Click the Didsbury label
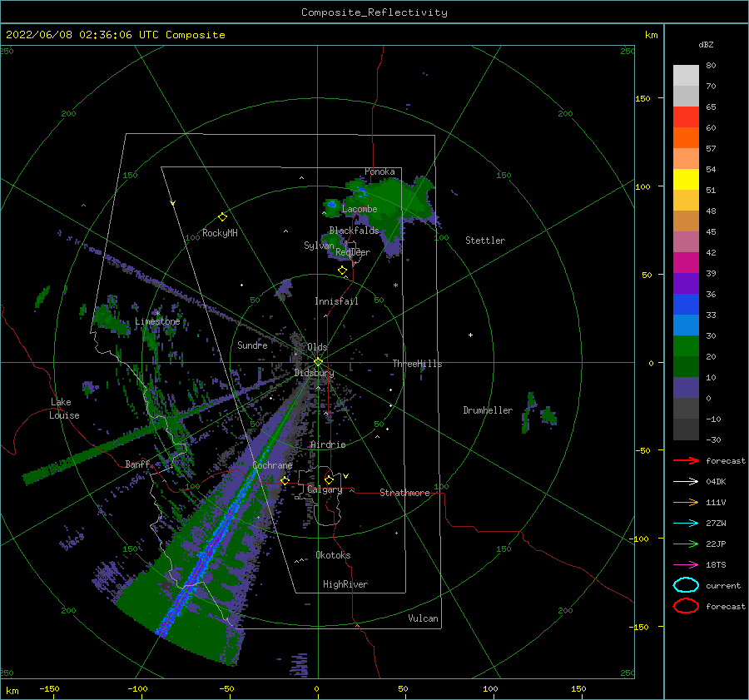This screenshot has width=749, height=700. coord(314,373)
